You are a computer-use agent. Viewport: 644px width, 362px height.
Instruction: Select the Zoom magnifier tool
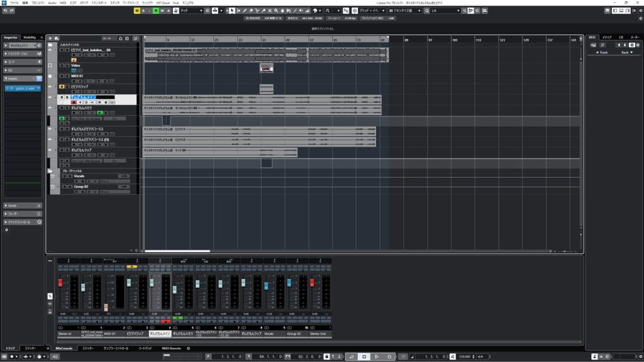coord(276,11)
